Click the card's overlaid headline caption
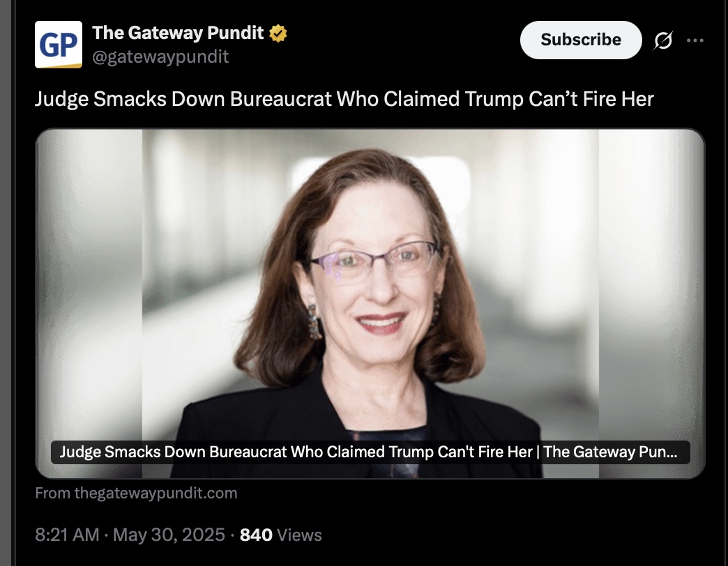 coord(370,452)
